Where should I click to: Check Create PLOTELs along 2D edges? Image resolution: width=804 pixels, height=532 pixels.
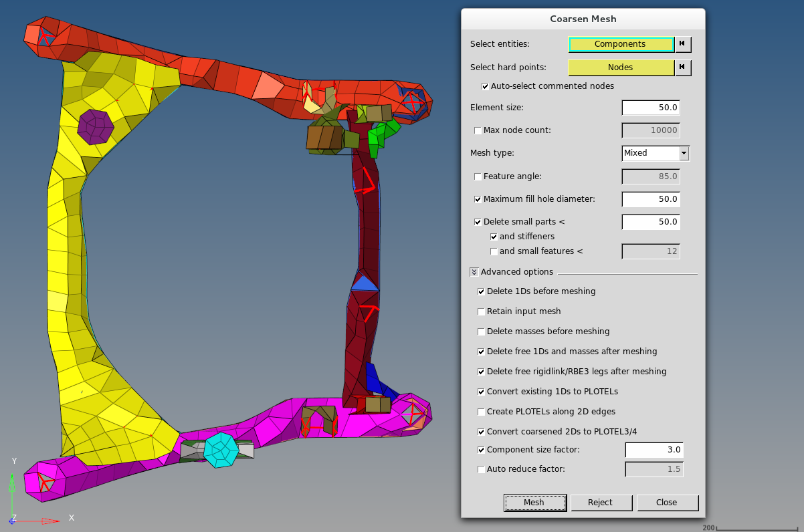[481, 412]
